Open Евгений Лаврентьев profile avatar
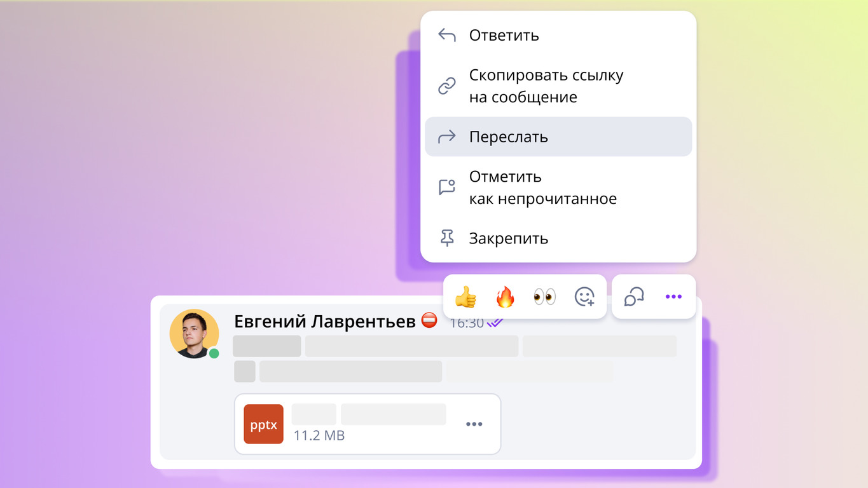 click(x=194, y=334)
